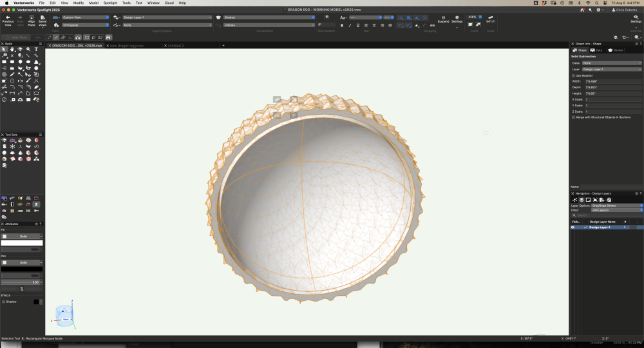Open the Design Layer-1 active layer dropdown

pos(167,17)
